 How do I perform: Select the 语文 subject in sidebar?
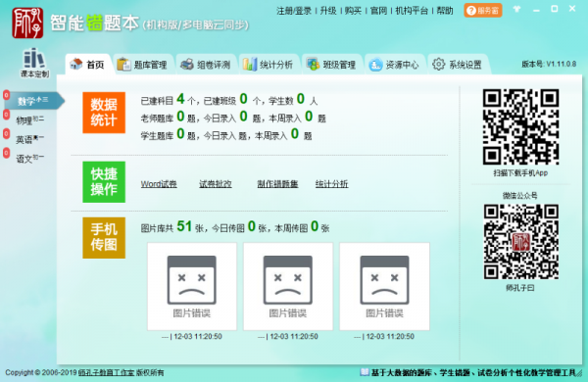pyautogui.click(x=29, y=159)
